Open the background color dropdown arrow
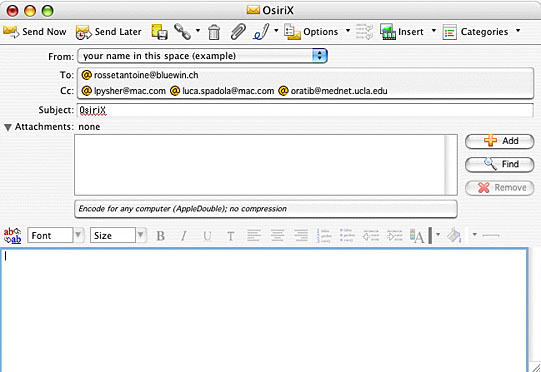This screenshot has height=372, width=541. pyautogui.click(x=474, y=235)
